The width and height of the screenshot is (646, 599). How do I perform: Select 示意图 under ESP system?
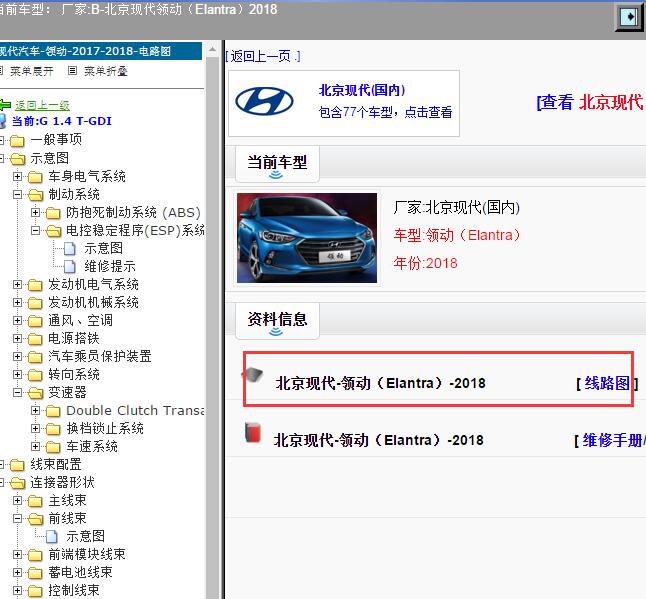tap(103, 248)
